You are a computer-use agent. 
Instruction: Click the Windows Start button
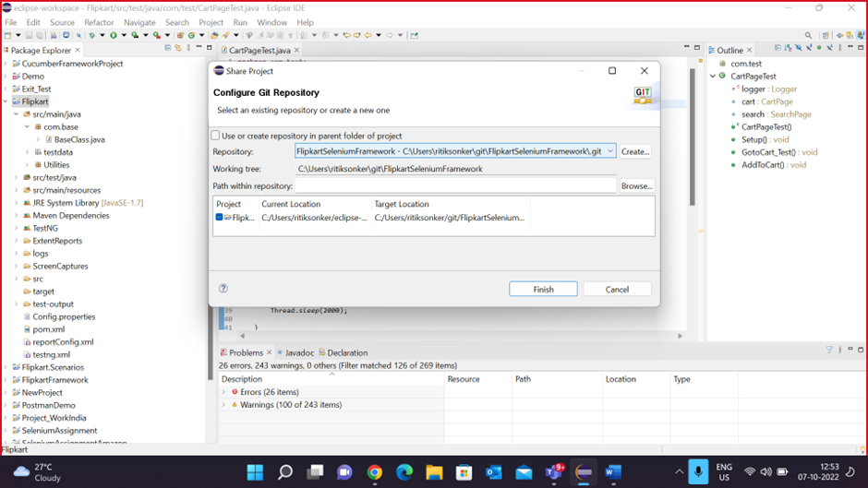point(255,472)
